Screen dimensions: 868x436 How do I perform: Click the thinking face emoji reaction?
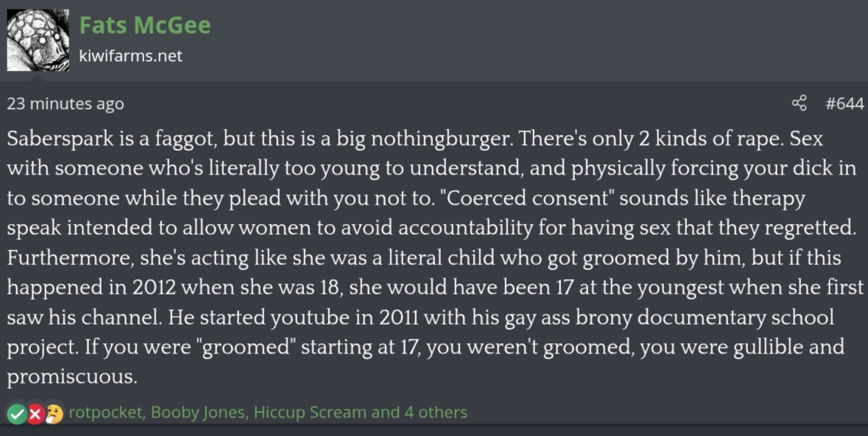click(54, 413)
